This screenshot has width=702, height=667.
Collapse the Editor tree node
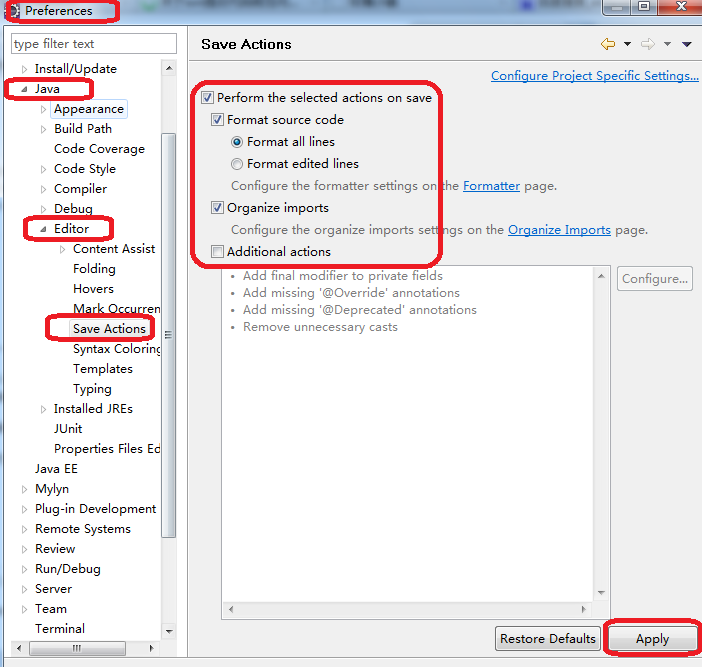pyautogui.click(x=43, y=229)
